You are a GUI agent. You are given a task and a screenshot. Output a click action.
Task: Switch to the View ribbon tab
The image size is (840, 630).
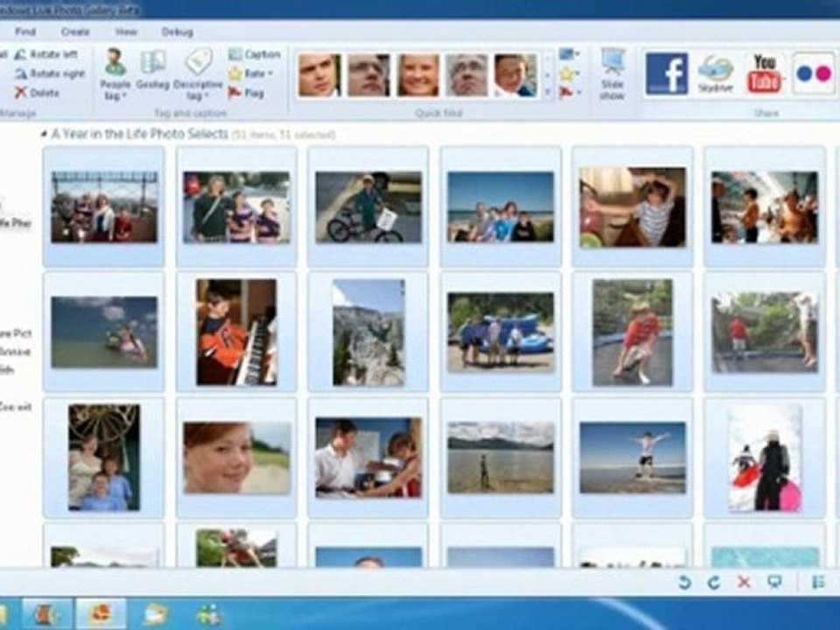tap(126, 31)
